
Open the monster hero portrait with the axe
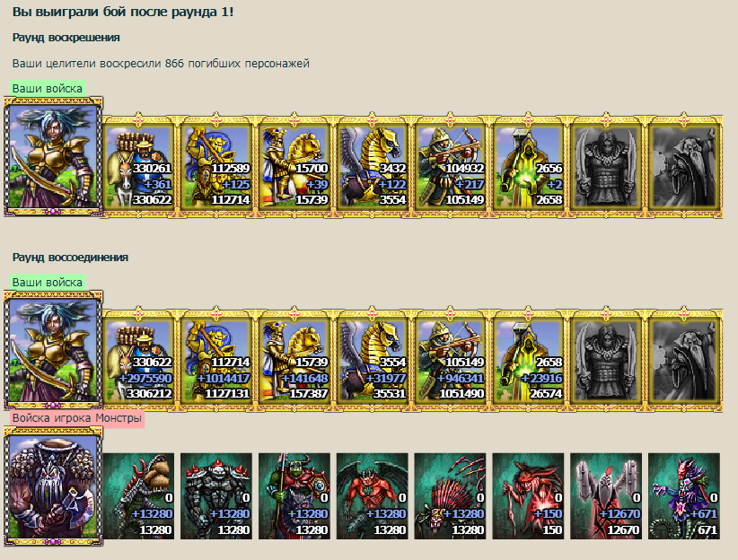pos(53,487)
